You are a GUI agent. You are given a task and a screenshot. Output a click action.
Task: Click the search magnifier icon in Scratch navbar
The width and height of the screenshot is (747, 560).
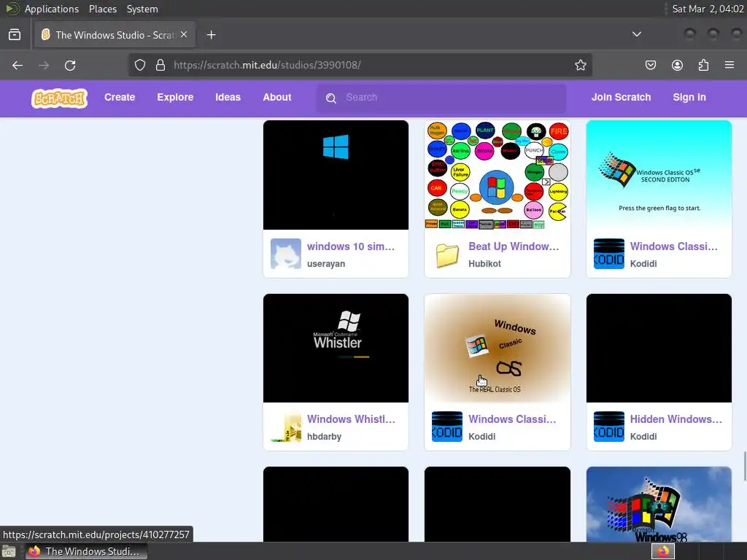click(331, 98)
